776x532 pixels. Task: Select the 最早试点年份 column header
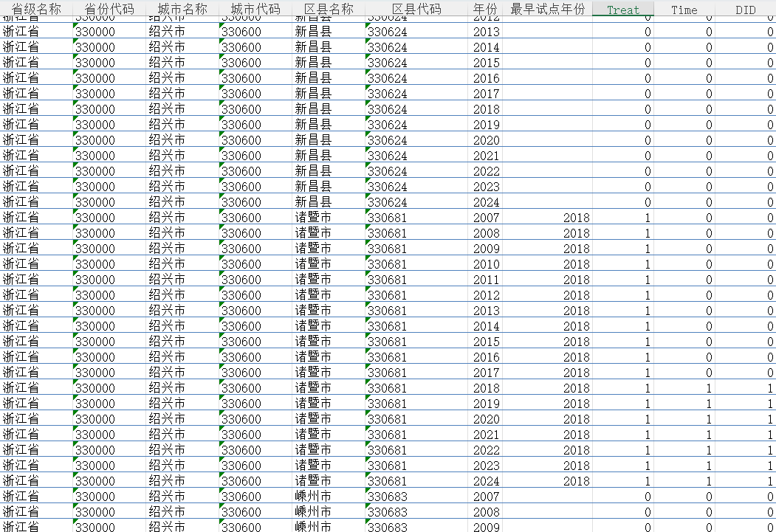(x=547, y=9)
